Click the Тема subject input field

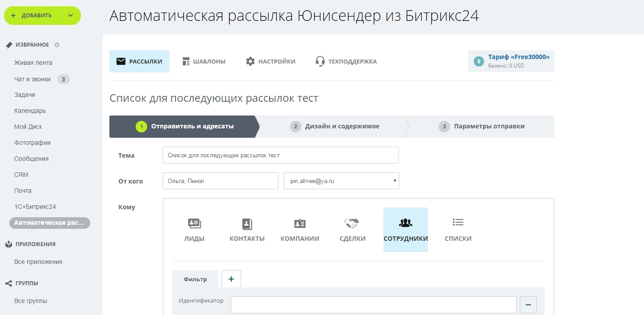(281, 156)
